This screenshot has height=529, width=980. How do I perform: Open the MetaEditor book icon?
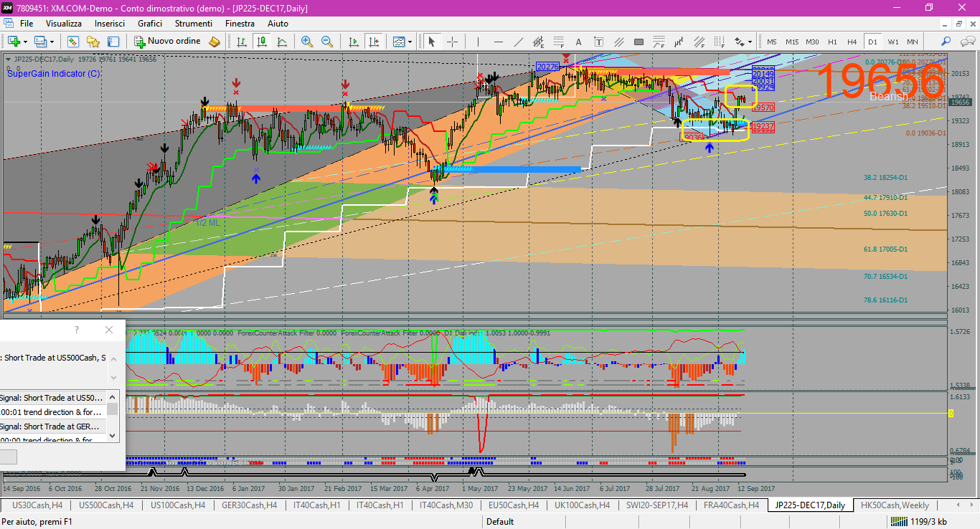click(x=215, y=41)
